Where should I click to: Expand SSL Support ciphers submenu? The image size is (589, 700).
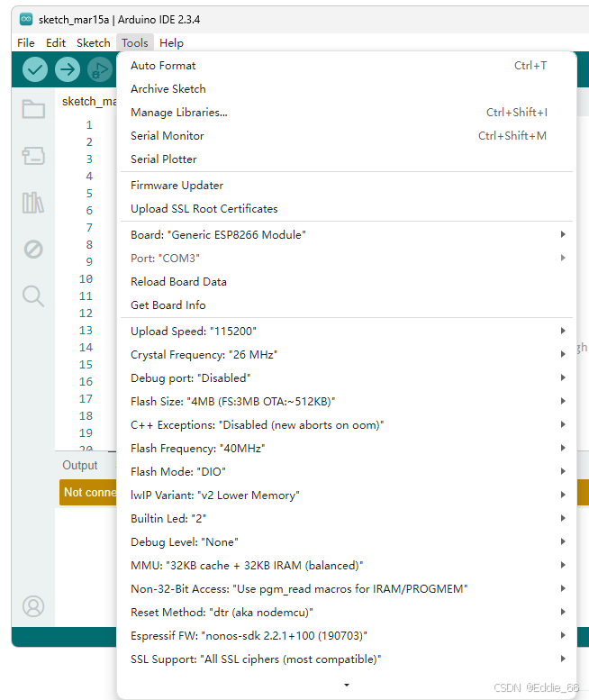[x=347, y=659]
